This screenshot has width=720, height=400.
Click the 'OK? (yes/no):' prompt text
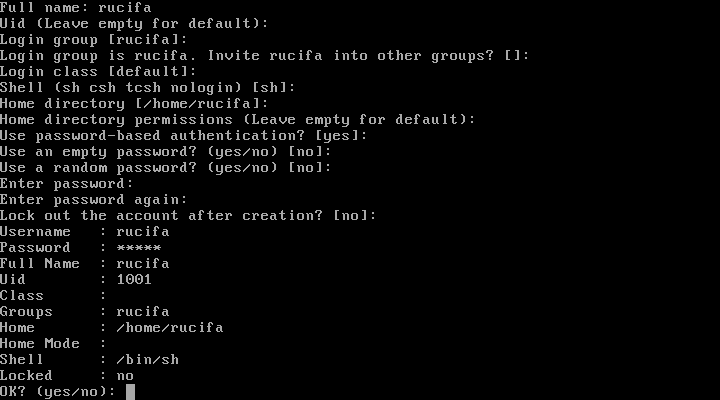pos(58,392)
